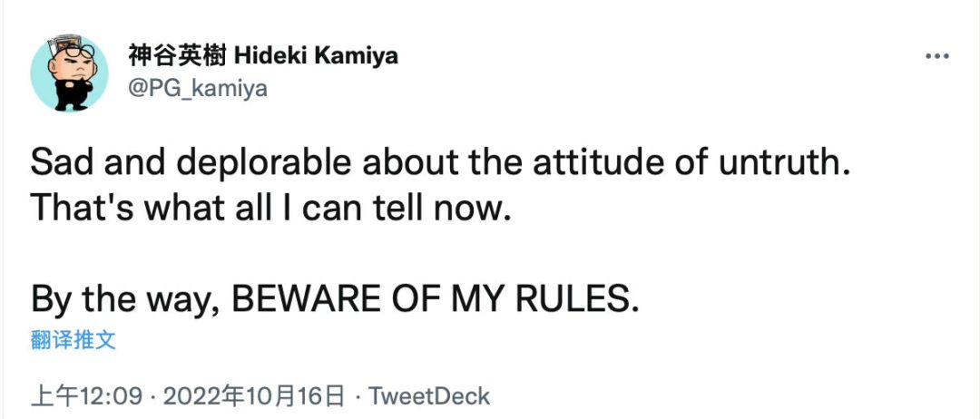Viewport: 980px width, 419px height.
Task: Click the word "Sad" starting the tweet
Action: [x=60, y=163]
